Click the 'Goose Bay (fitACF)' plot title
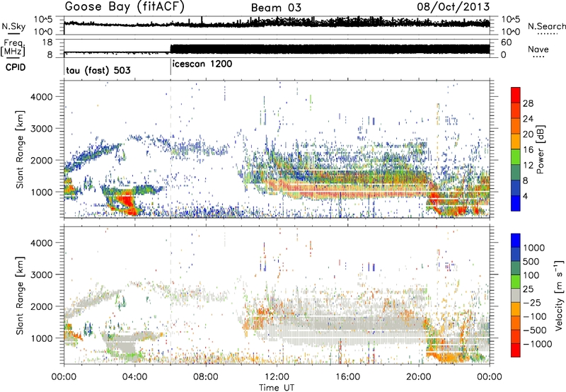 [125, 7]
